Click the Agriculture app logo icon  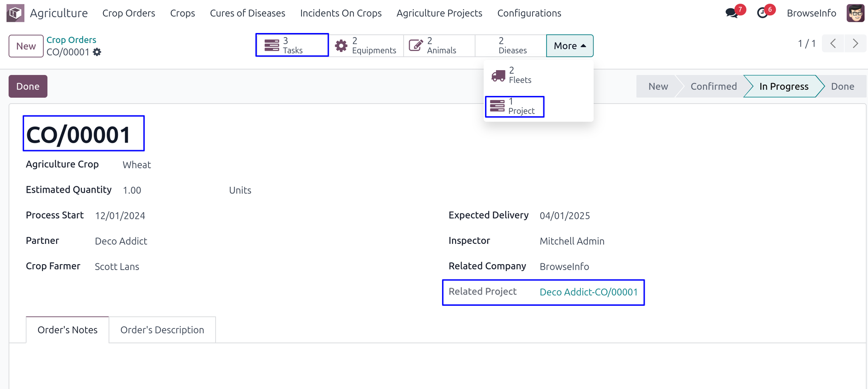click(x=15, y=13)
